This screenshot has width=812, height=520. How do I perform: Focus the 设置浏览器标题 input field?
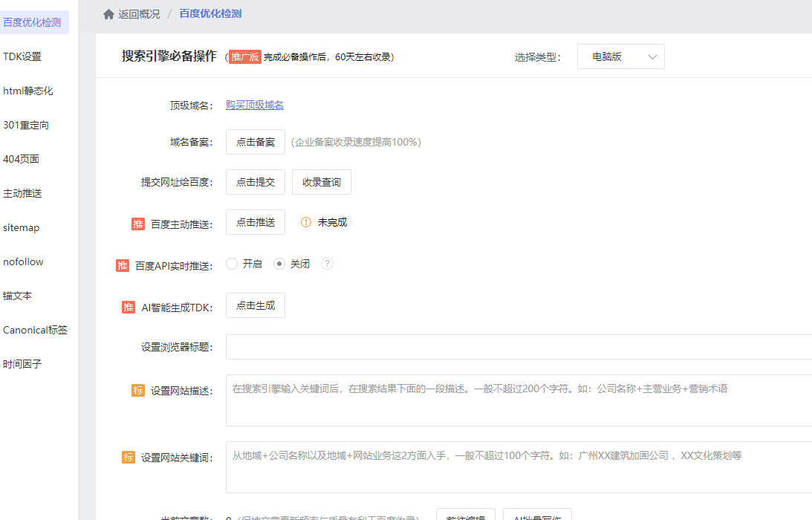click(519, 347)
